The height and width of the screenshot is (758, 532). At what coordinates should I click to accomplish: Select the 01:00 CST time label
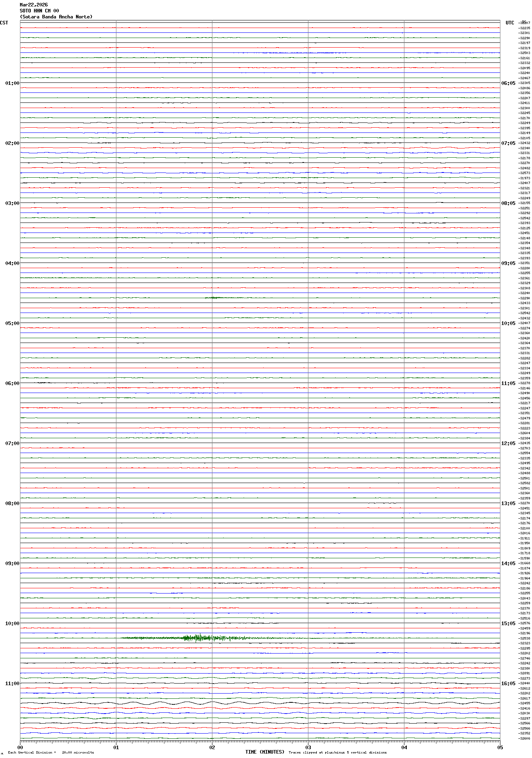pyautogui.click(x=12, y=83)
